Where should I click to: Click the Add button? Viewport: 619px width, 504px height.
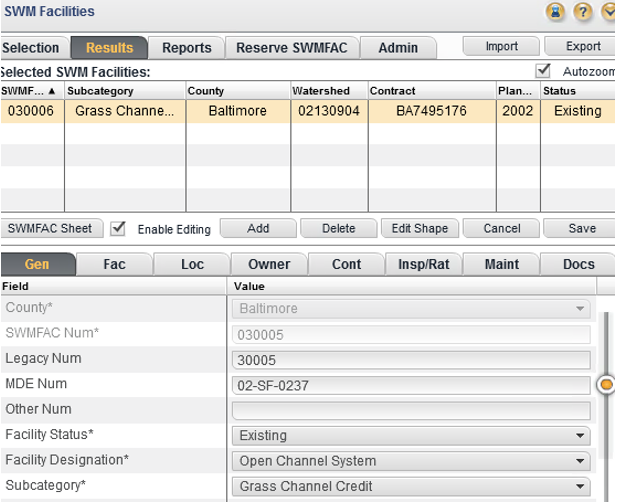[258, 229]
